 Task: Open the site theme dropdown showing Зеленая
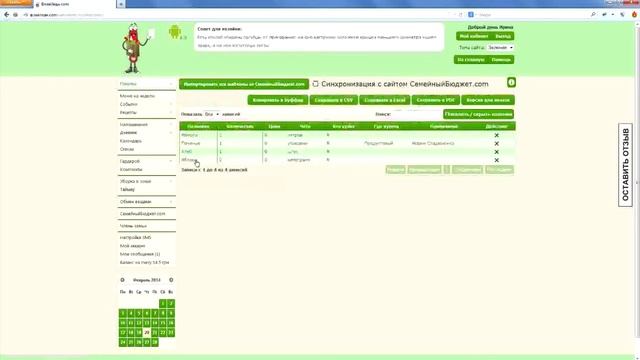(500, 48)
